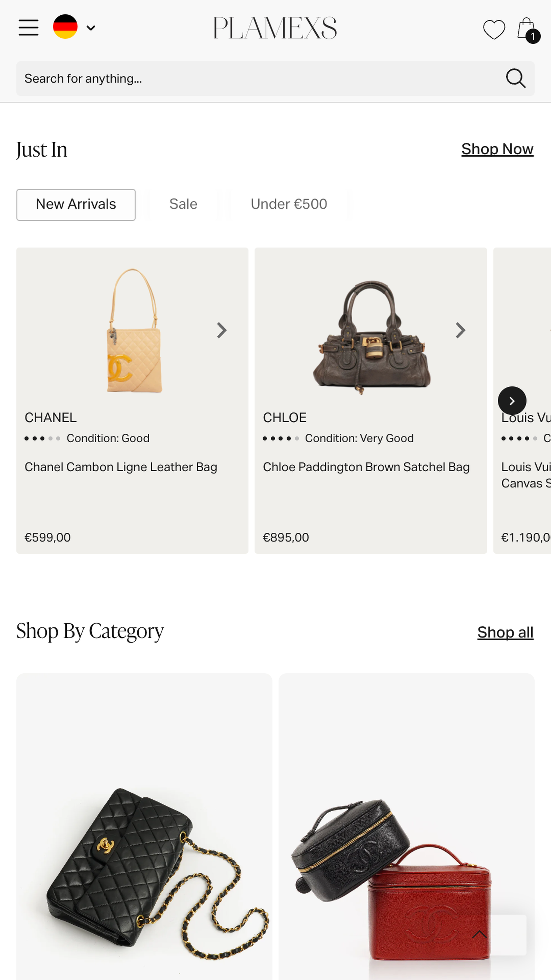Follow the Shop all link
Image resolution: width=551 pixels, height=980 pixels.
505,632
